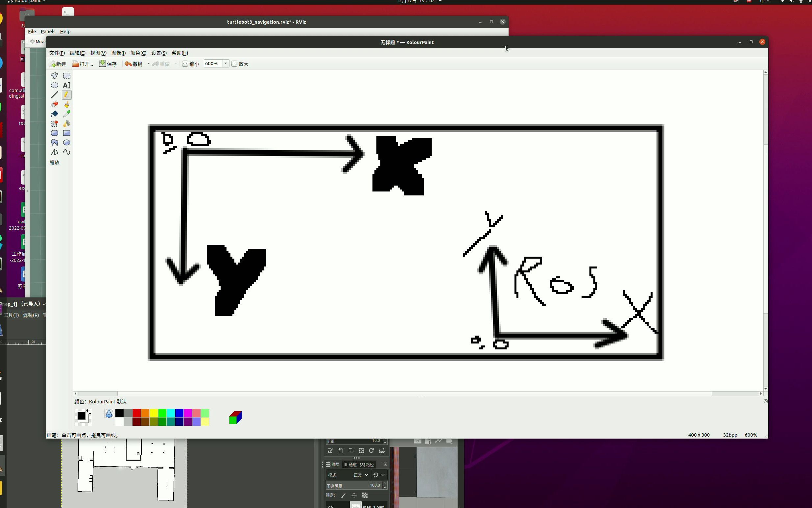This screenshot has height=508, width=812.
Task: Click the 放大 zoom in button
Action: 240,64
